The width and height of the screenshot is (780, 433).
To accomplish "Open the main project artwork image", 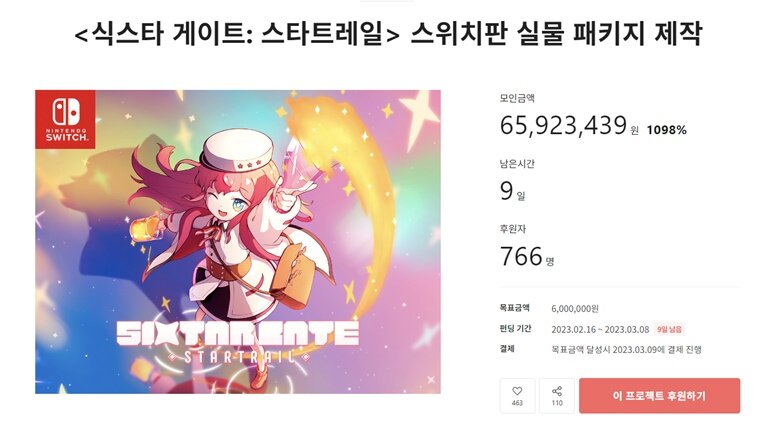I will 238,242.
